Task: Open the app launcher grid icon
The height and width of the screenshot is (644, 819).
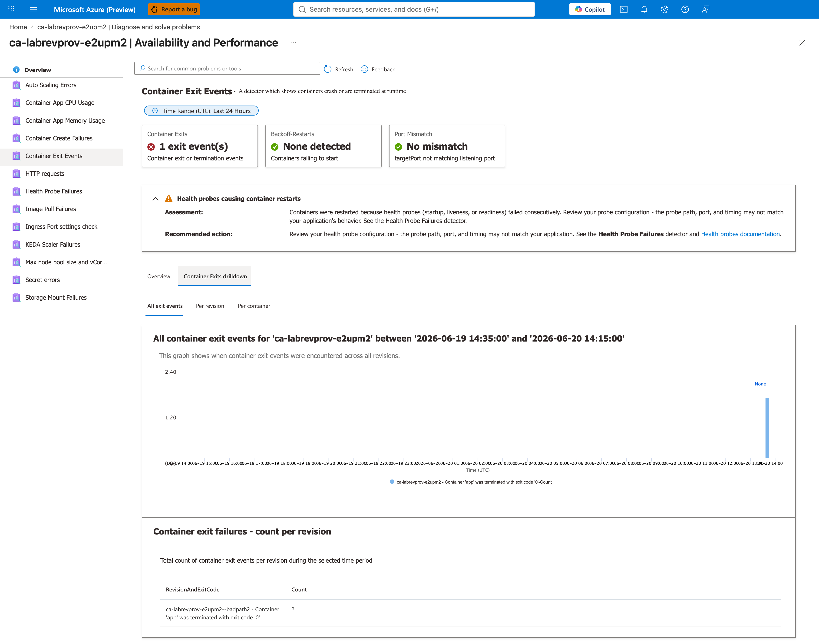Action: [x=11, y=9]
